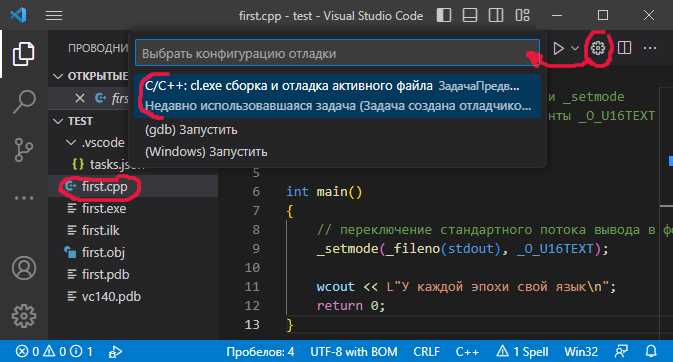This screenshot has width=673, height=362.
Task: Choose the (gdb) Запустить configuration
Action: click(337, 130)
